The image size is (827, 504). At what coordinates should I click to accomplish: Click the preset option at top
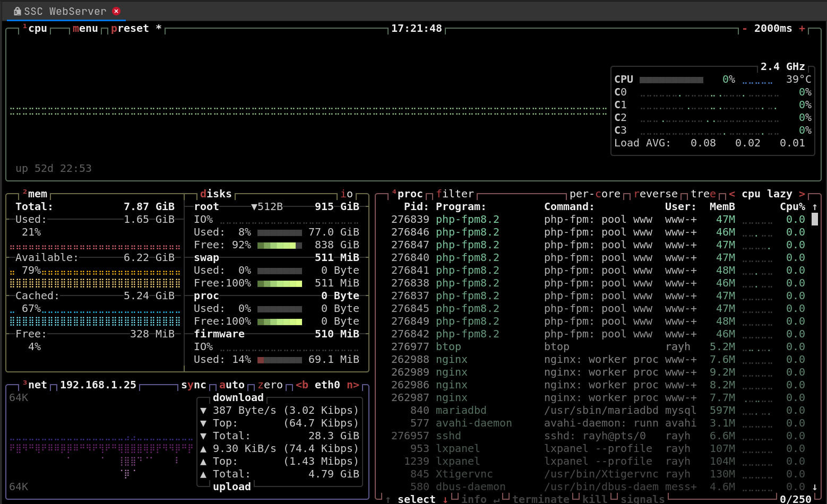(x=130, y=28)
